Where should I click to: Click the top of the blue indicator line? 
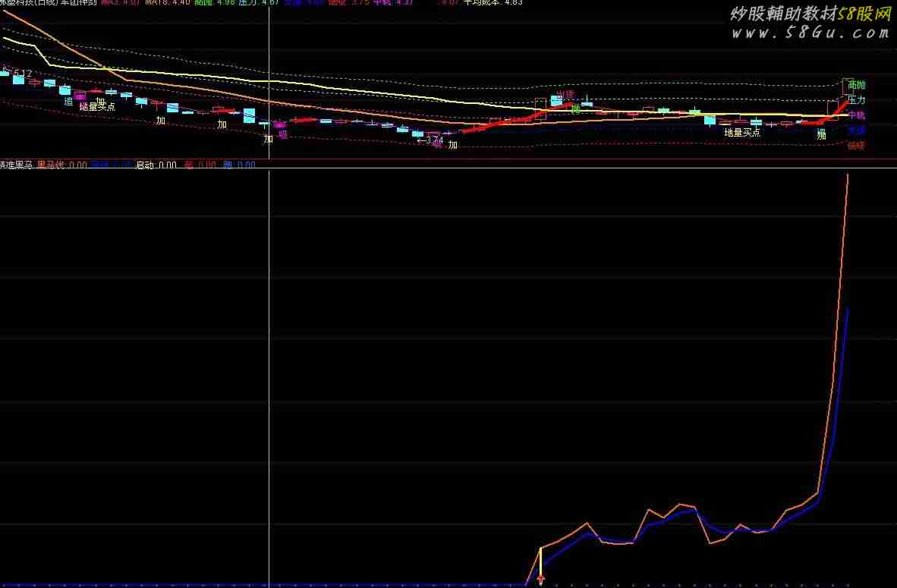point(847,310)
